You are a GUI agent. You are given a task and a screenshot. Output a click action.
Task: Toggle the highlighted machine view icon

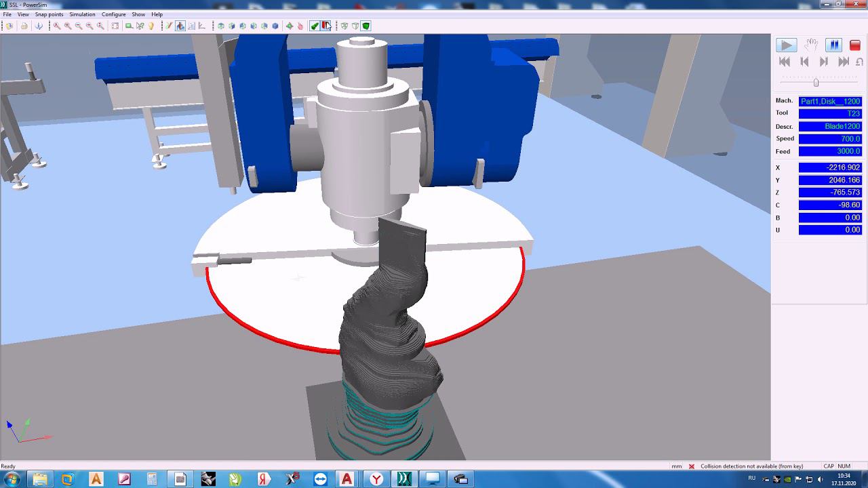[180, 26]
